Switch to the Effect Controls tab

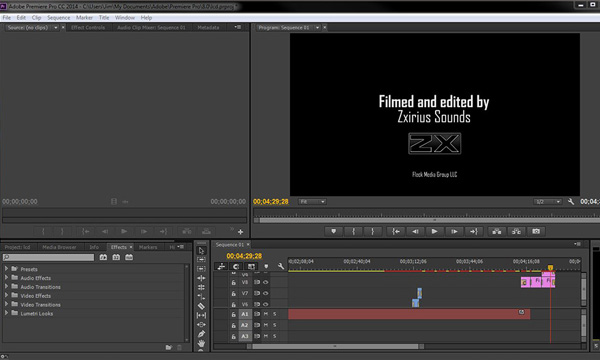coord(88,28)
